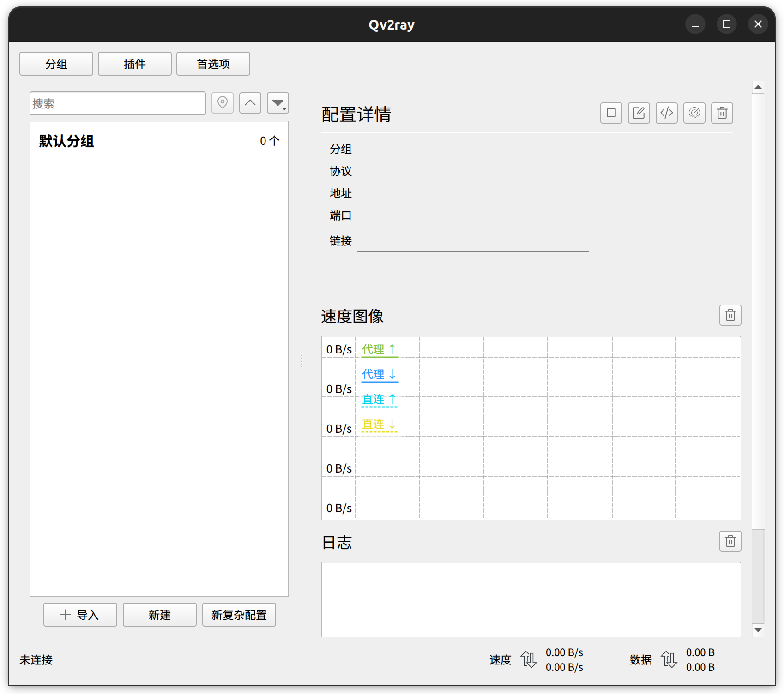784x694 pixels.
Task: Click the delete configuration trash icon
Action: tap(722, 113)
